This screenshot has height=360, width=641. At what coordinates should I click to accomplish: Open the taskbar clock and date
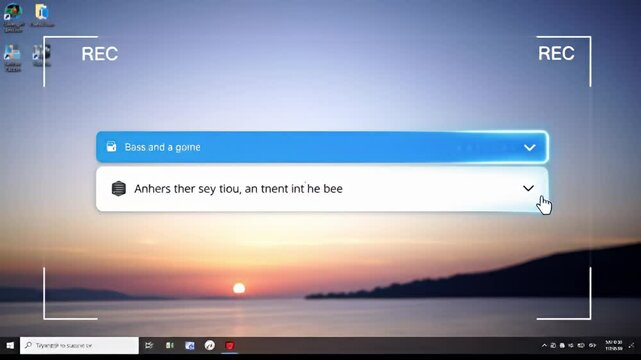[614, 345]
